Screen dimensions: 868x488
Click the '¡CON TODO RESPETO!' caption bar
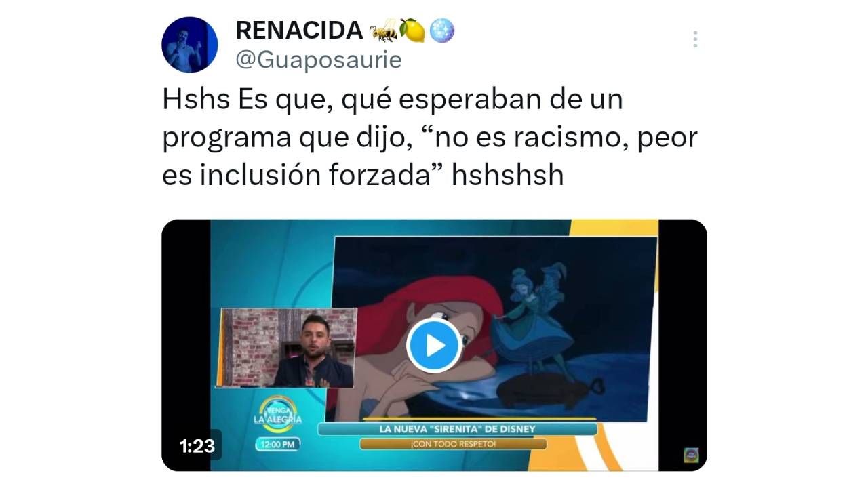pos(452,445)
